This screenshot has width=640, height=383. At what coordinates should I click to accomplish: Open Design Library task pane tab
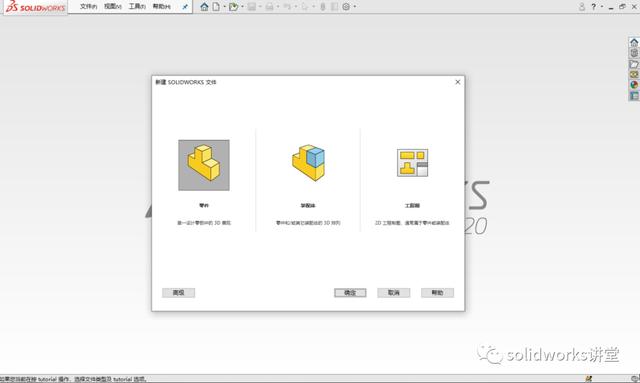[x=634, y=53]
